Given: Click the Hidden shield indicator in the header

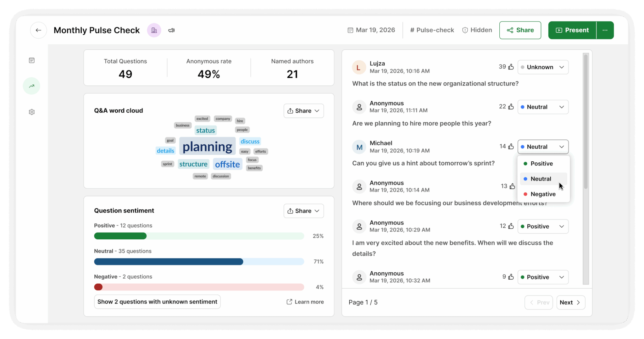Looking at the screenshot, I should pyautogui.click(x=477, y=30).
